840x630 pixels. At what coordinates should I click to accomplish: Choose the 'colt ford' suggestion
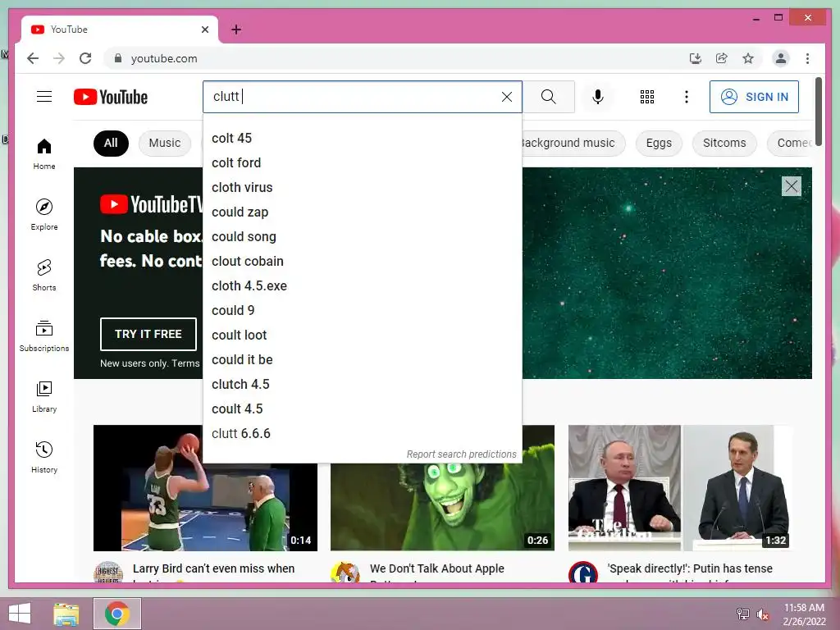[x=362, y=163]
